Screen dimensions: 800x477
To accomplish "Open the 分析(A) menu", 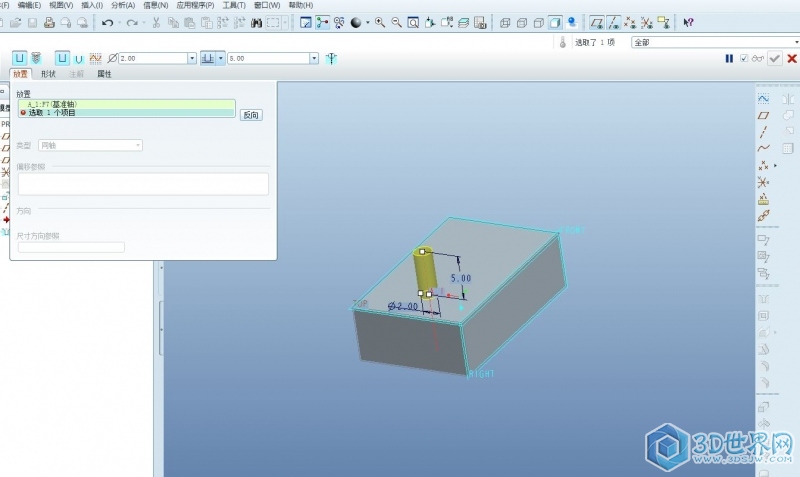I will (123, 5).
